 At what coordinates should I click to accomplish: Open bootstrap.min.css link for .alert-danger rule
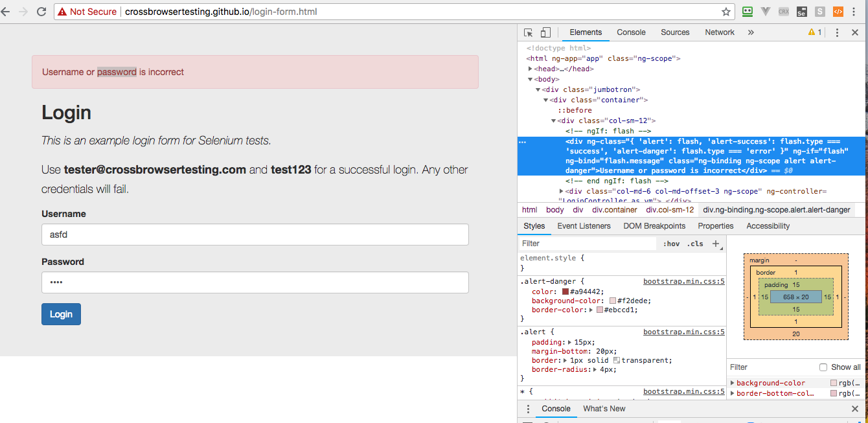[683, 282]
